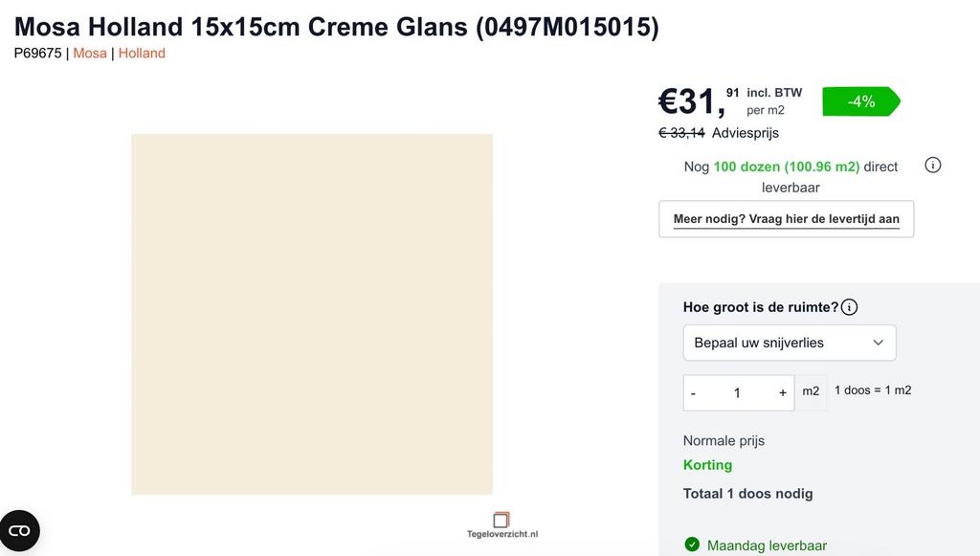Click the product title heading
The width and height of the screenshot is (980, 556).
pyautogui.click(x=336, y=27)
